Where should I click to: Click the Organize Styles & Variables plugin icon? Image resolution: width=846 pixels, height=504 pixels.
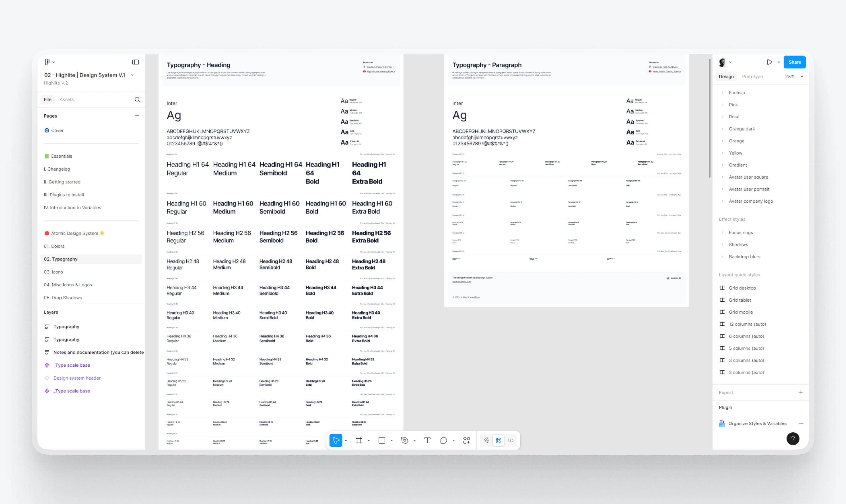tap(722, 423)
